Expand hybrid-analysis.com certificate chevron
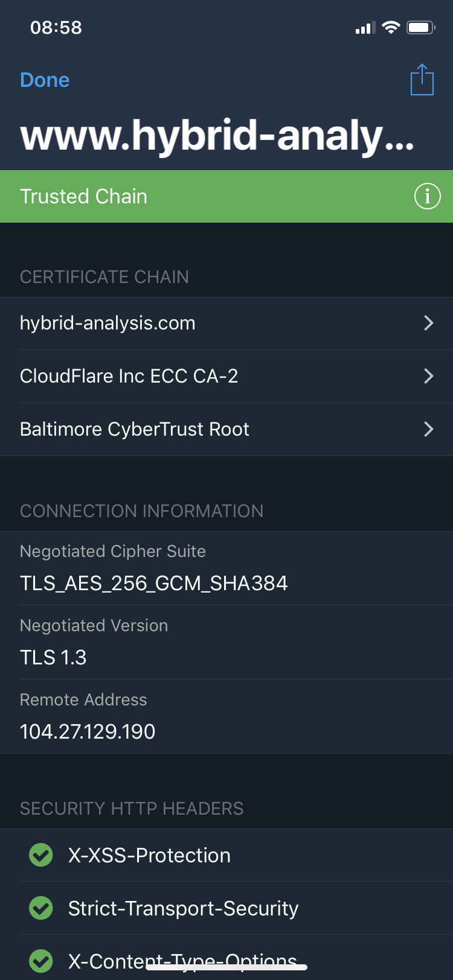 (x=429, y=323)
